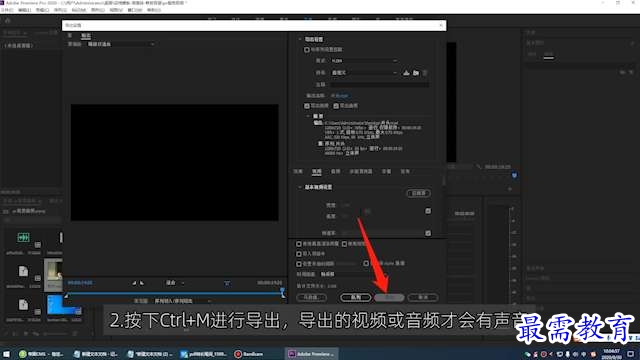
Task: Switch to the Output tab in the export dialog
Action: [86, 36]
